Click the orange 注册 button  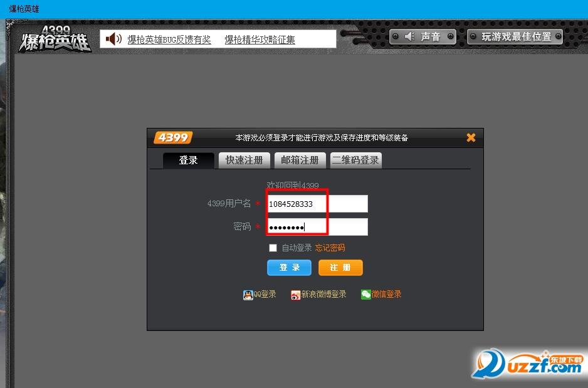point(340,268)
